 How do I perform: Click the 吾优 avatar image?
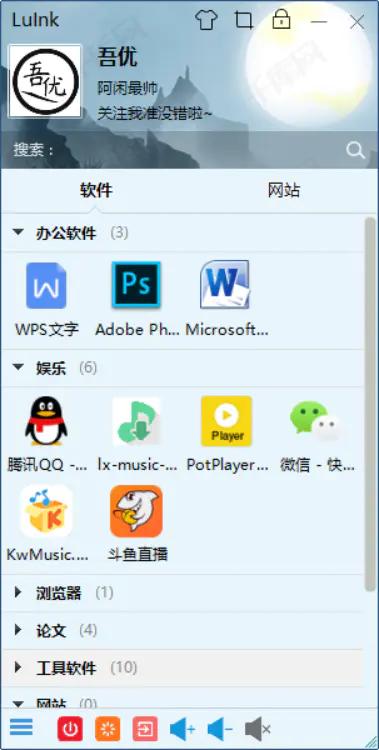(x=45, y=81)
